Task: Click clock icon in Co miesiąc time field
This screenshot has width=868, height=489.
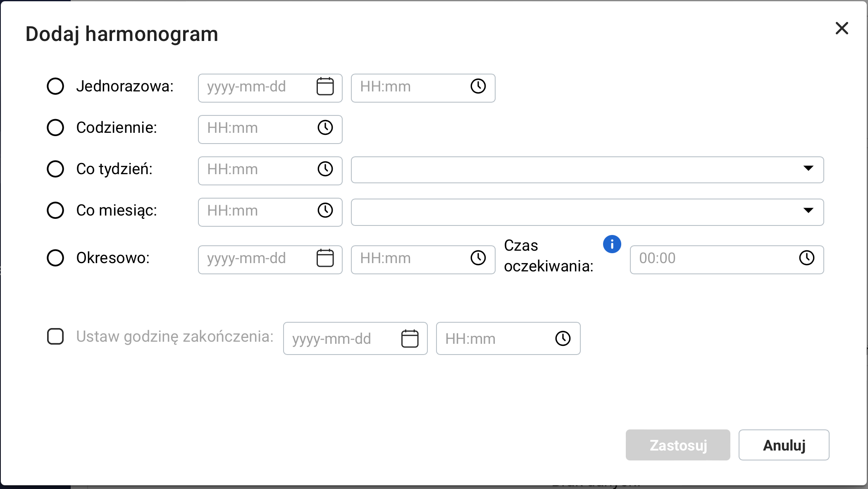Action: tap(325, 211)
